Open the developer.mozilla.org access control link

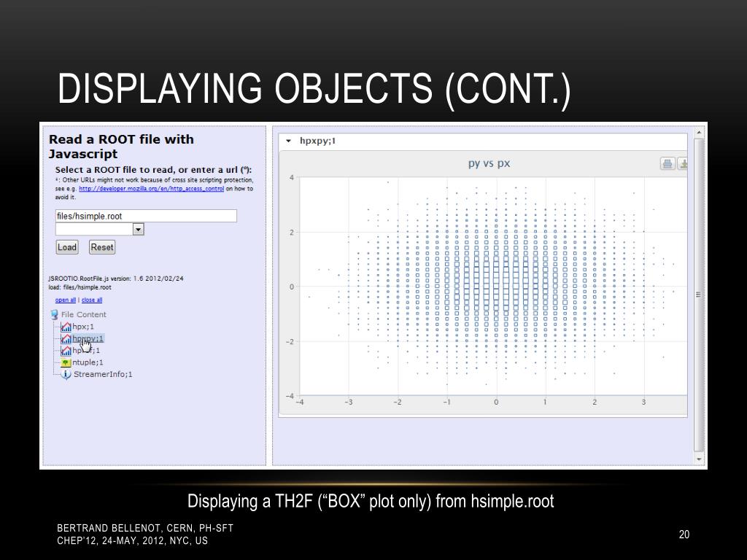click(x=151, y=189)
